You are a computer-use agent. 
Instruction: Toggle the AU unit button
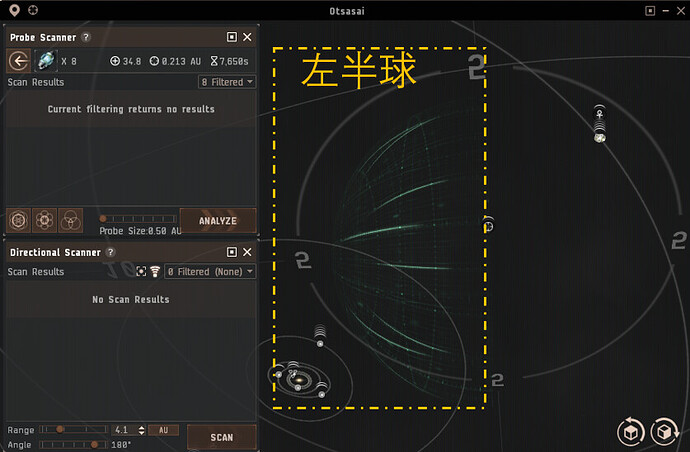click(x=163, y=430)
